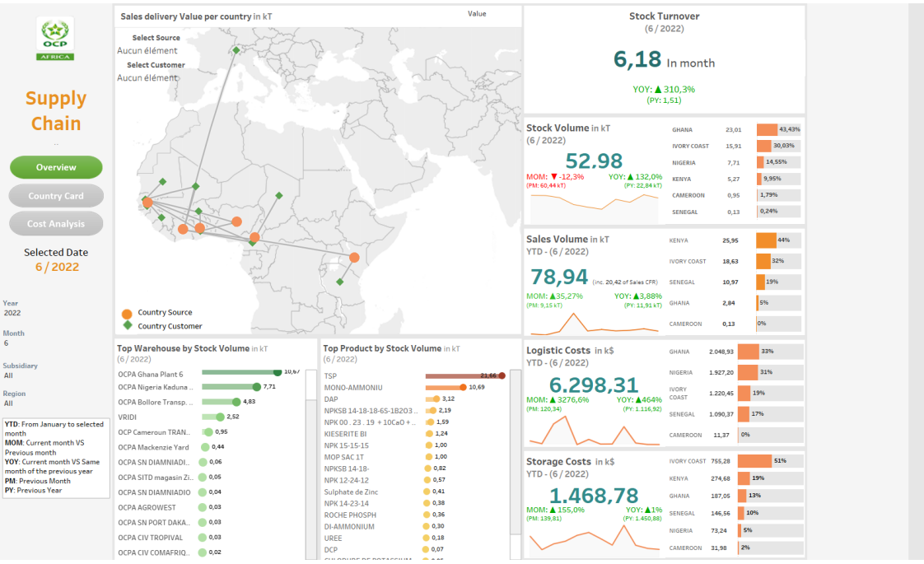Screen dimensions: 924x564
Task: Click the Sales Volume value 78,94
Action: click(559, 277)
